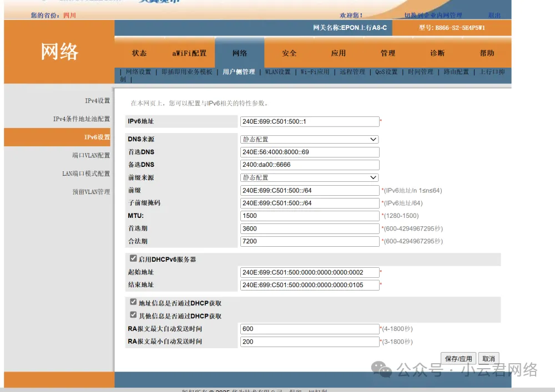Click the 四川 province text
Screen dimensions: 555x392
click(69, 15)
